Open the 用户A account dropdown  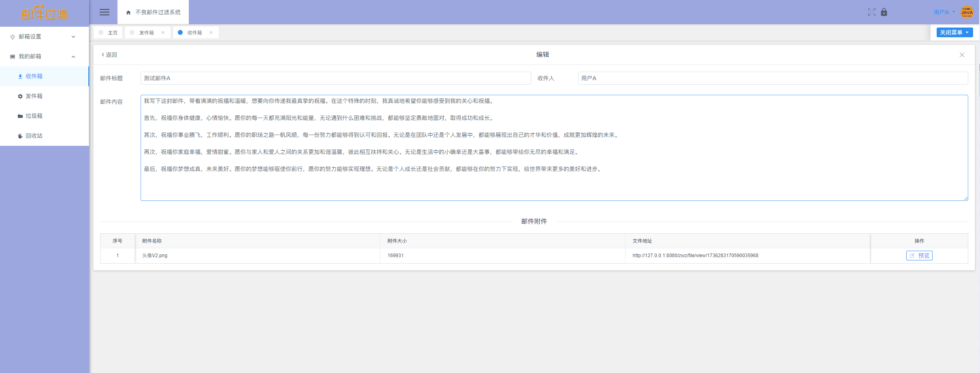(x=944, y=12)
